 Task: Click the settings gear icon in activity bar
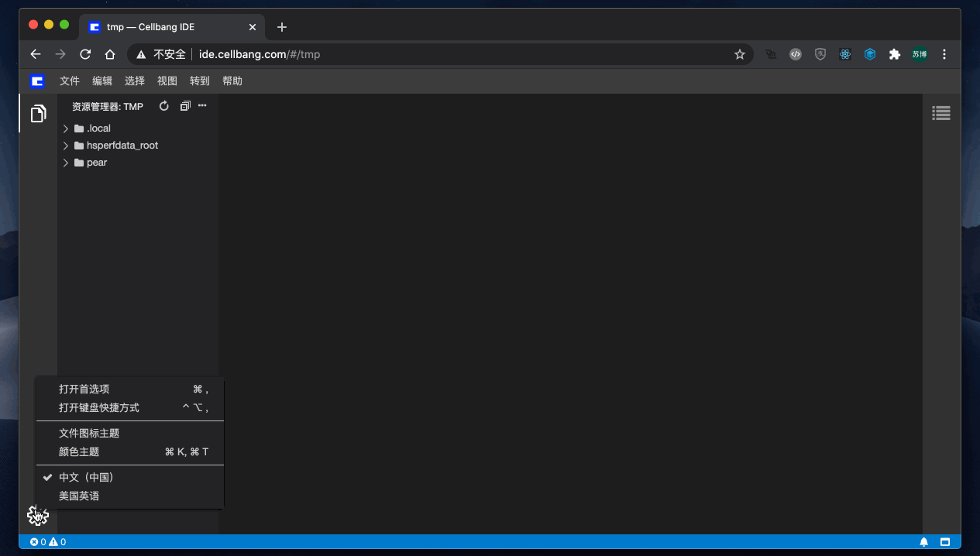click(x=38, y=515)
